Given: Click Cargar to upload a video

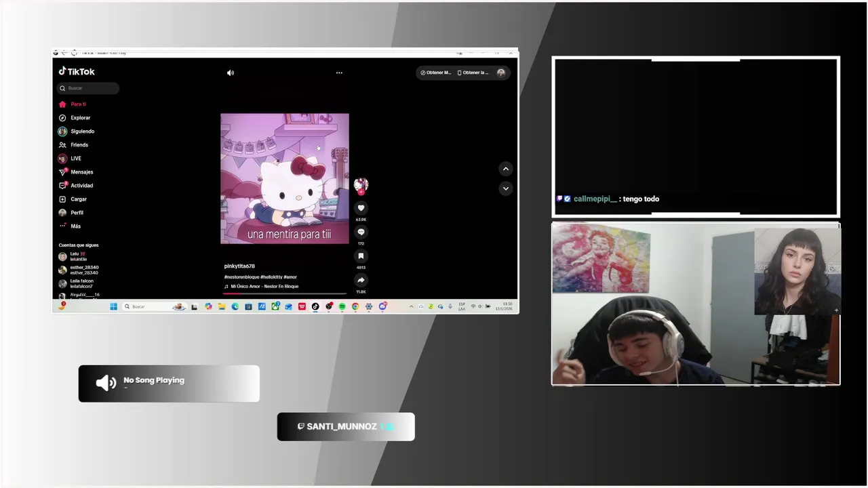Looking at the screenshot, I should pos(73,199).
